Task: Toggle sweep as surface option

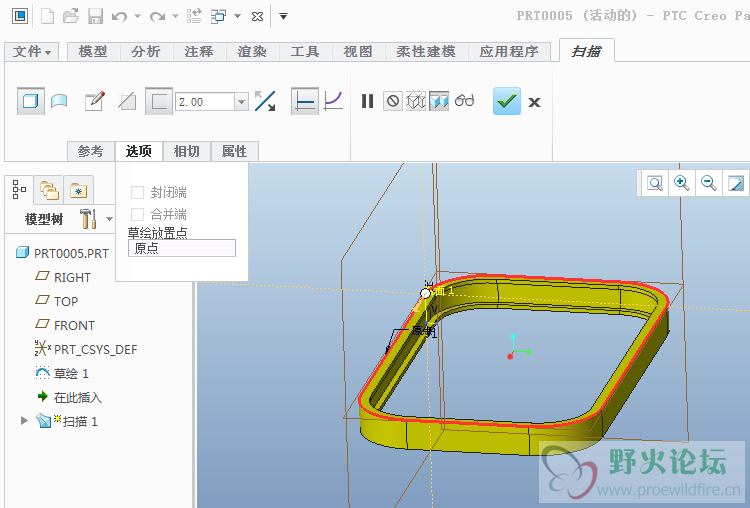Action: tap(59, 101)
